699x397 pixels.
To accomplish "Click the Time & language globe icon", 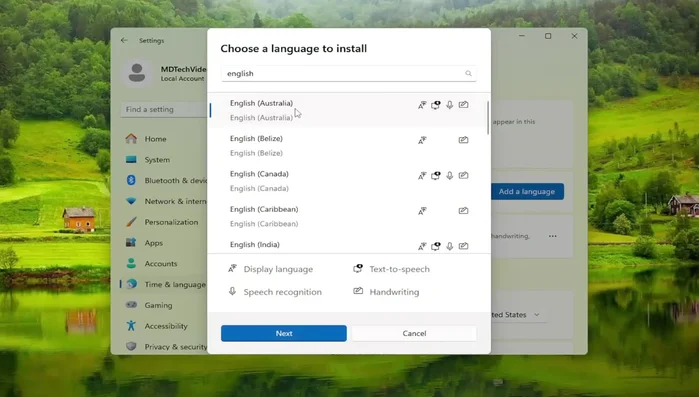I will tap(131, 284).
